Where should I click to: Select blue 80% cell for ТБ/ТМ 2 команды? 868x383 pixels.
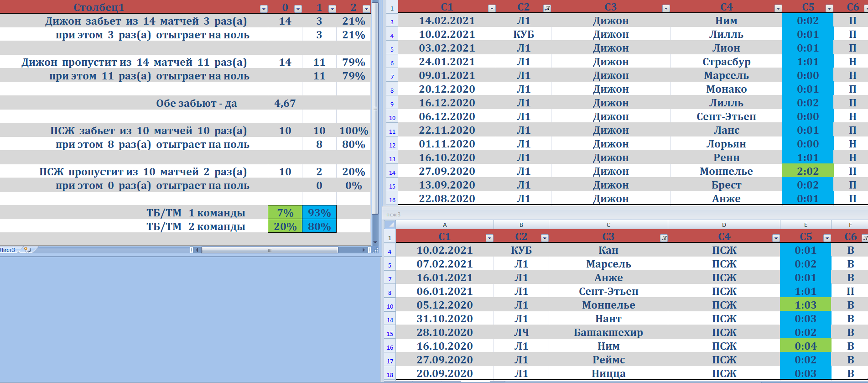pos(319,226)
